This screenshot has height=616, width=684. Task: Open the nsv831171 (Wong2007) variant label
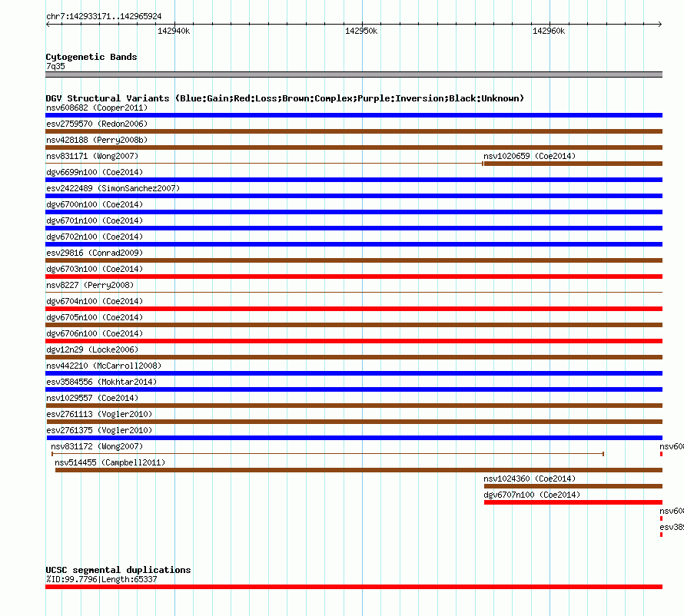pyautogui.click(x=92, y=156)
